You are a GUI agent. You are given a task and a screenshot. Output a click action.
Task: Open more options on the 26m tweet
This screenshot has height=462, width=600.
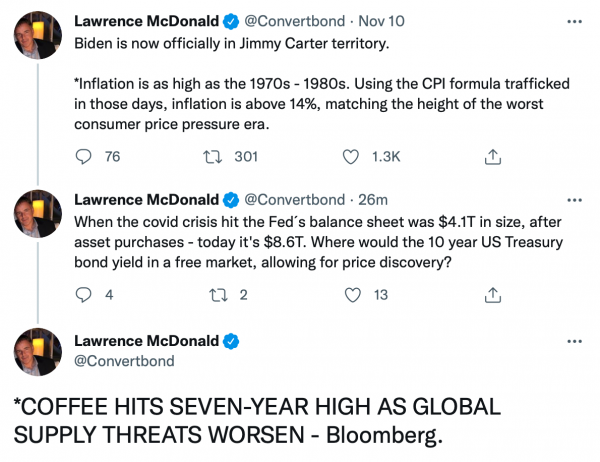click(573, 199)
